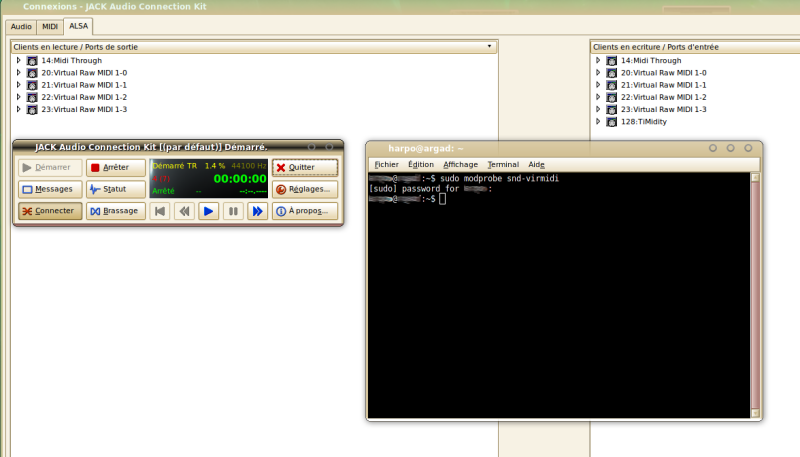Click the terminal scrollbar down arrow
This screenshot has width=800, height=457.
click(x=755, y=413)
